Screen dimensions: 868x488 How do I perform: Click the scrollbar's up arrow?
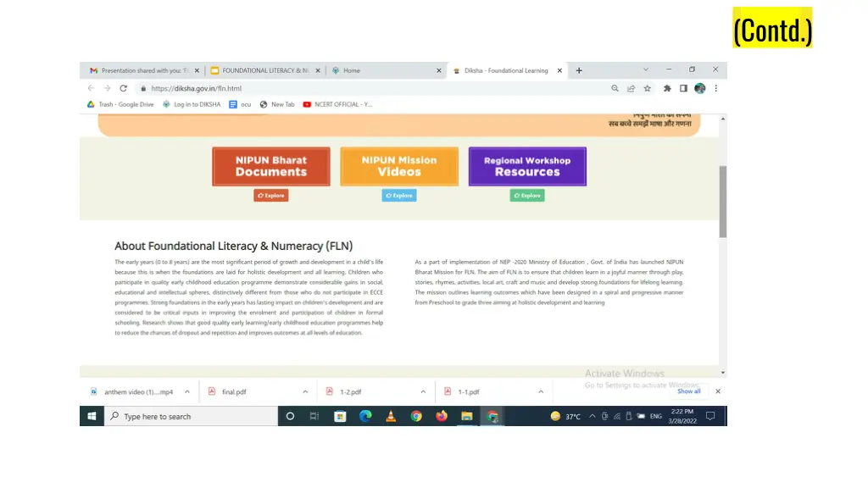723,119
